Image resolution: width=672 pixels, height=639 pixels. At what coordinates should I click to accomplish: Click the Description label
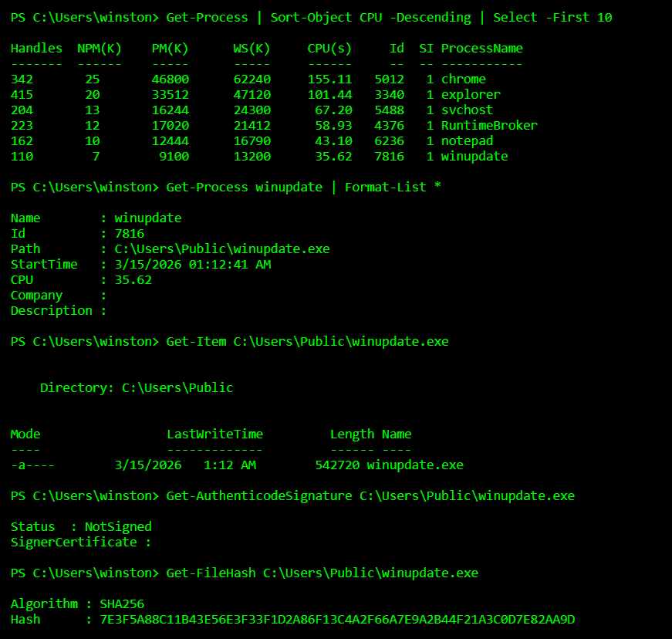coord(52,311)
